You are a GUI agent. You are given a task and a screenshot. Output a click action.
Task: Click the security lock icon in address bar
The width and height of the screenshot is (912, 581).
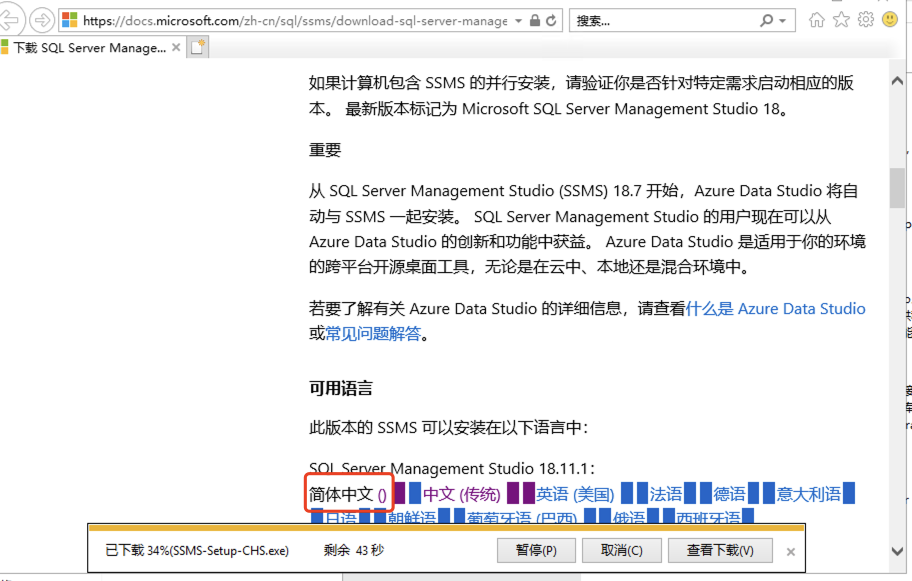click(535, 21)
